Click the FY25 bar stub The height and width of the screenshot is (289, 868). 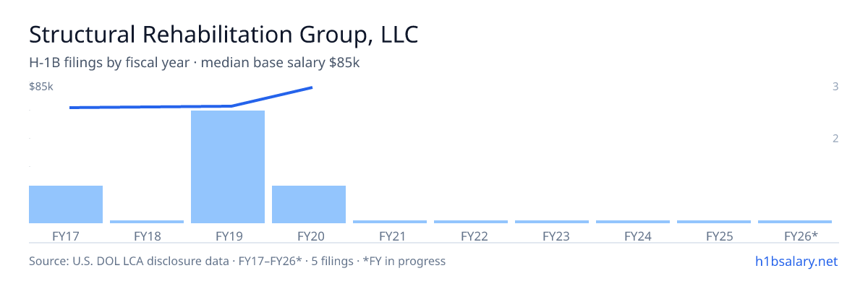click(x=714, y=222)
